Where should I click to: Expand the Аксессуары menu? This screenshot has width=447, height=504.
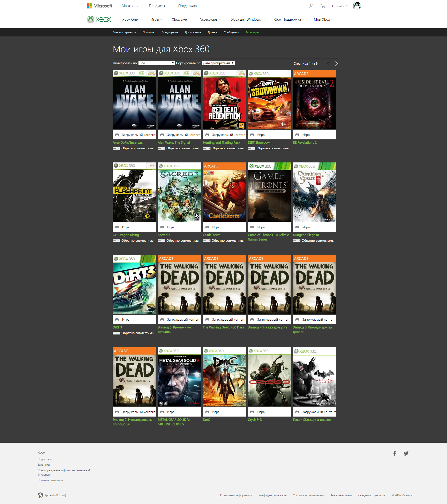(x=210, y=20)
